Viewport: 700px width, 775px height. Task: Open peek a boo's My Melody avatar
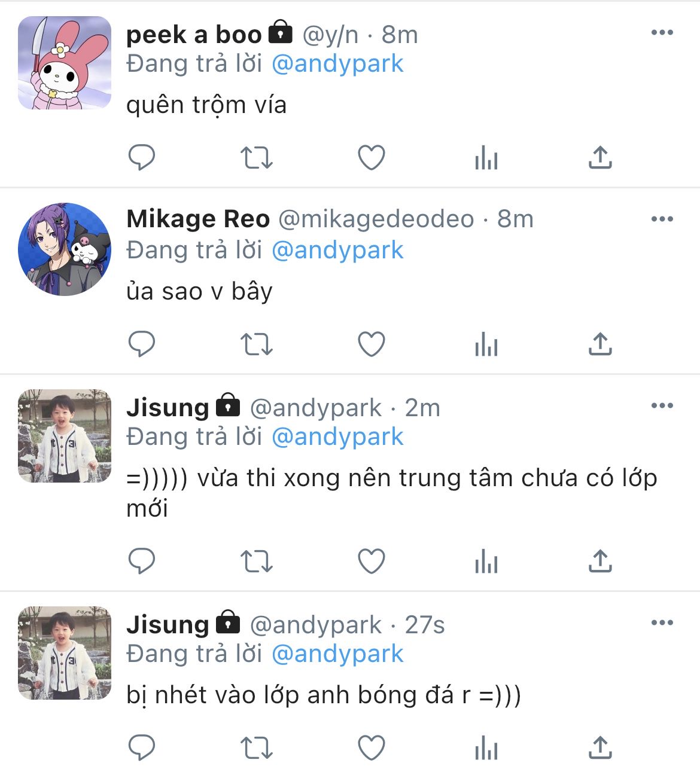65,63
